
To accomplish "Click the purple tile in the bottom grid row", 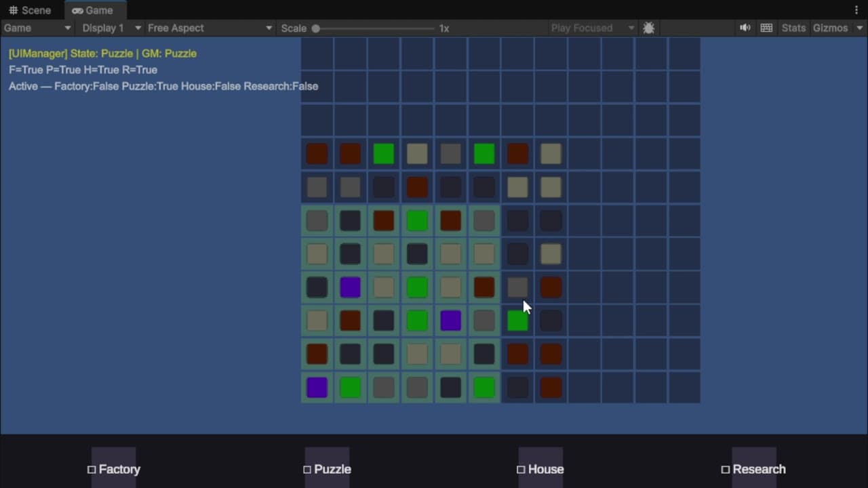I will click(x=317, y=387).
